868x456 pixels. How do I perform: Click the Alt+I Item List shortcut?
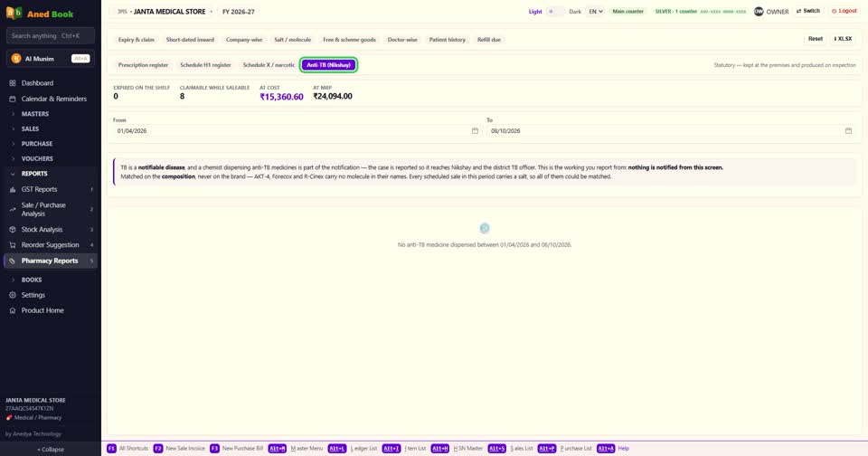404,448
